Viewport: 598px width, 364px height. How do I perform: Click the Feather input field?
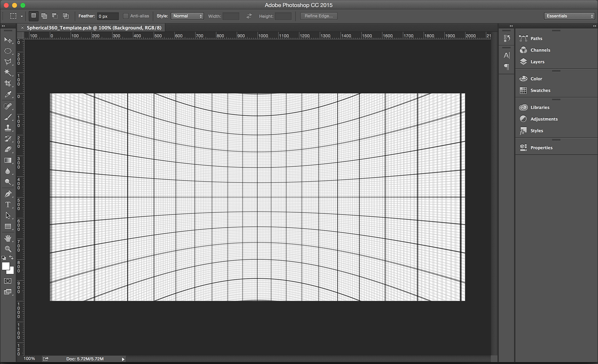108,16
